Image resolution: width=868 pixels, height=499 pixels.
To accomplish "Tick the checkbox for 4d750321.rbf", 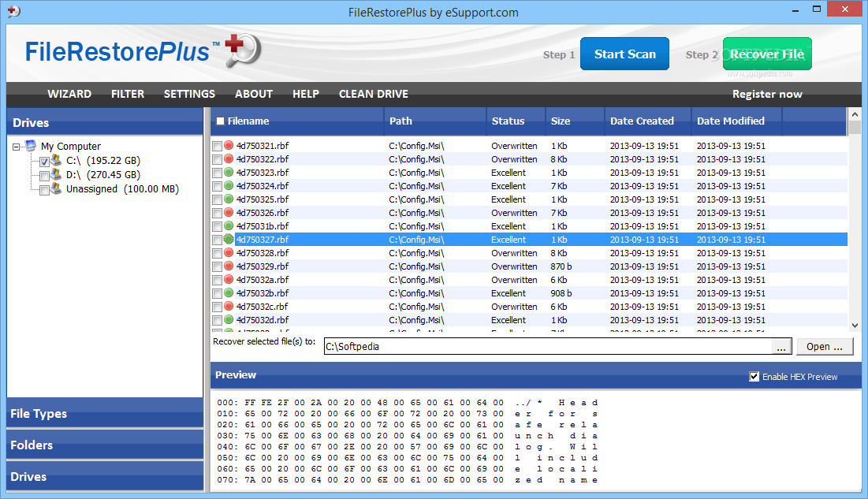I will 217,146.
